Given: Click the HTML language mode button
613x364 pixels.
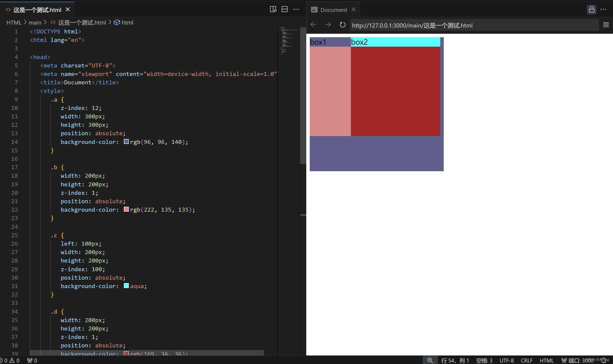Looking at the screenshot, I should click(546, 360).
